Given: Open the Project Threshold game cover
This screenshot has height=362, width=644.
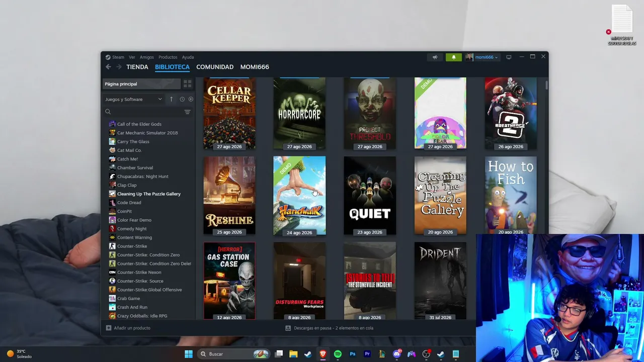Looking at the screenshot, I should (370, 114).
